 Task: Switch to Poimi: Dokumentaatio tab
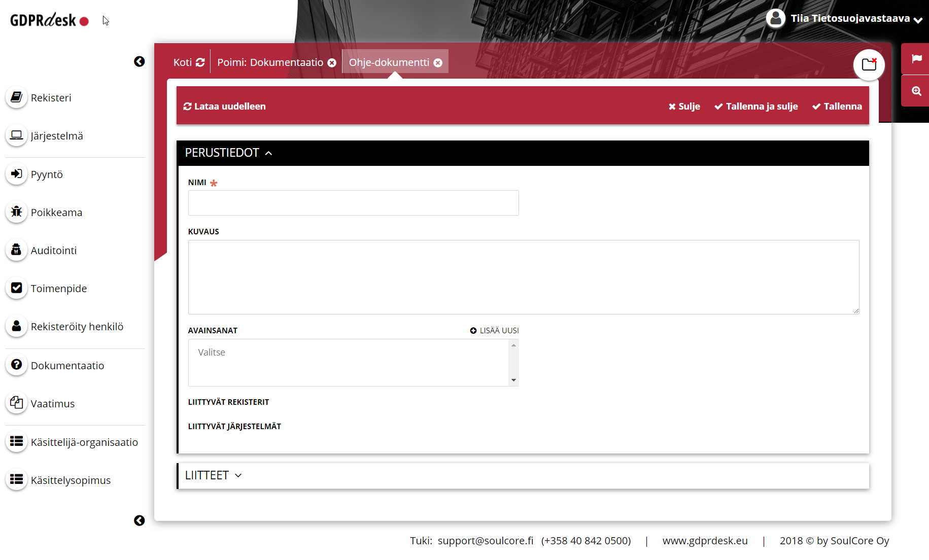[270, 62]
